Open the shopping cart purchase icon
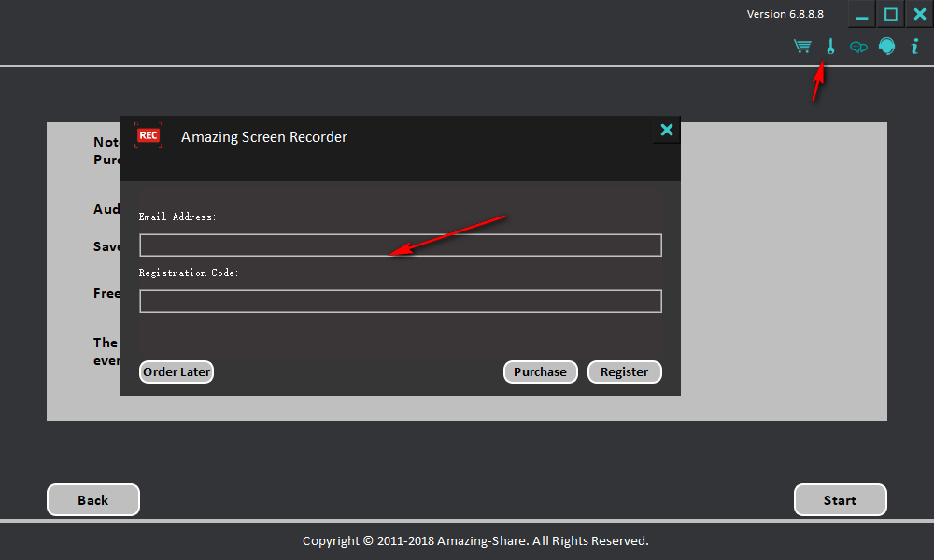934x560 pixels. pos(802,47)
